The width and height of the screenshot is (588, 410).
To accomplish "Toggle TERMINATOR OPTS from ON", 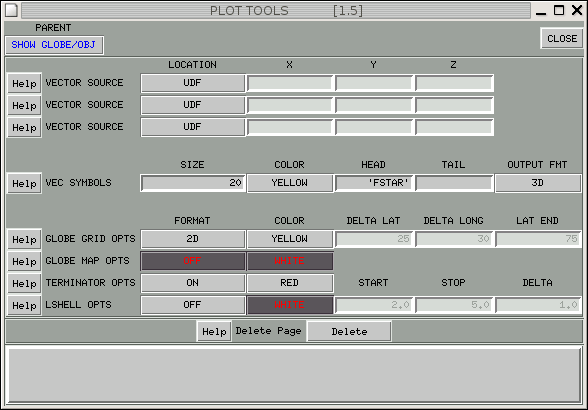I will point(193,283).
